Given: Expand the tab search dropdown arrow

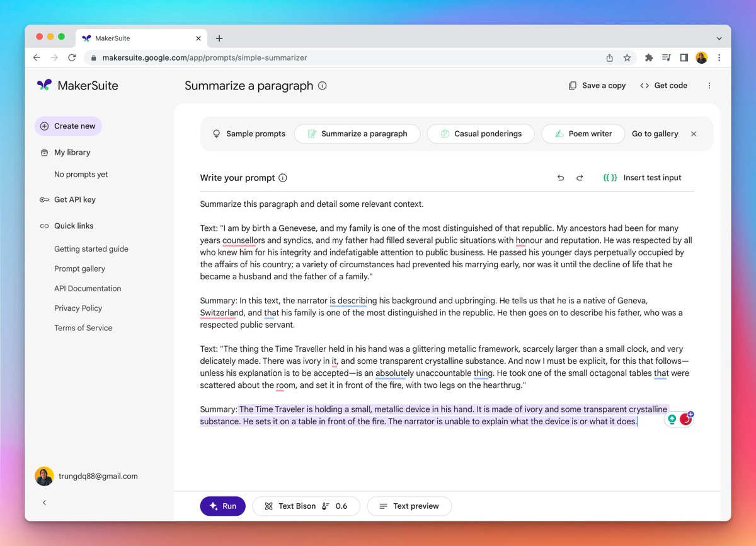Looking at the screenshot, I should (719, 38).
